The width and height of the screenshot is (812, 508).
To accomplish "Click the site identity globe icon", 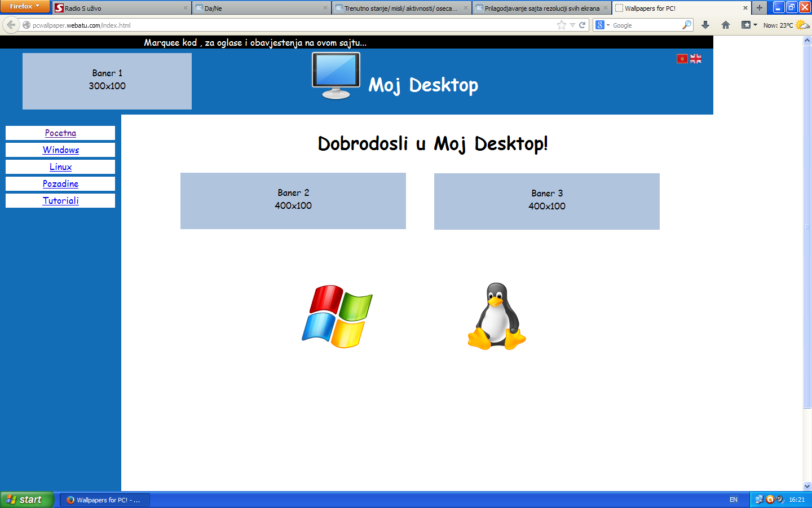I will pyautogui.click(x=26, y=25).
